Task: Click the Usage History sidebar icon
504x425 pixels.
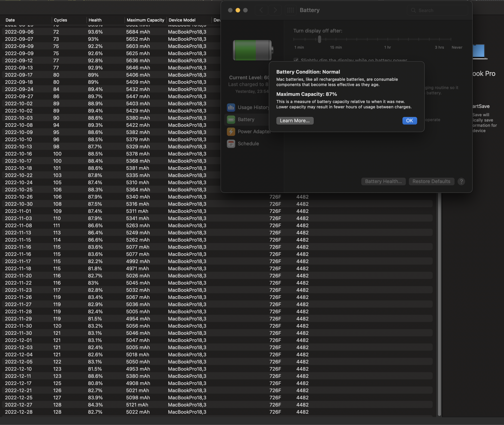Action: point(231,108)
